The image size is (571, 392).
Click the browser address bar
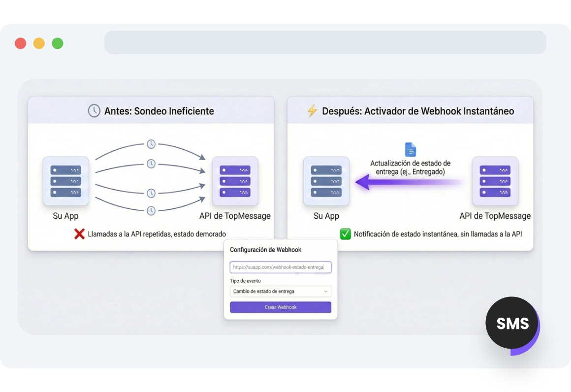[x=325, y=42]
